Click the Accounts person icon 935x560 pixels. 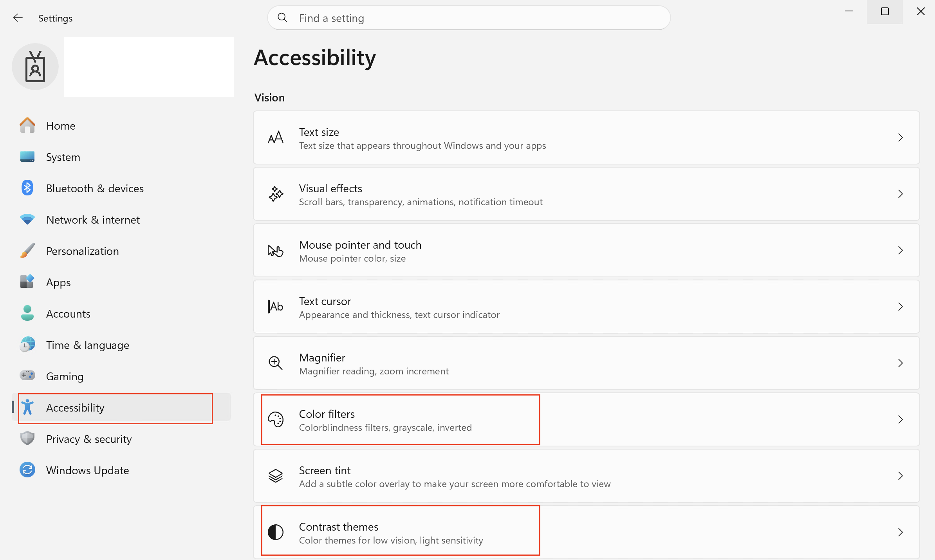(27, 313)
